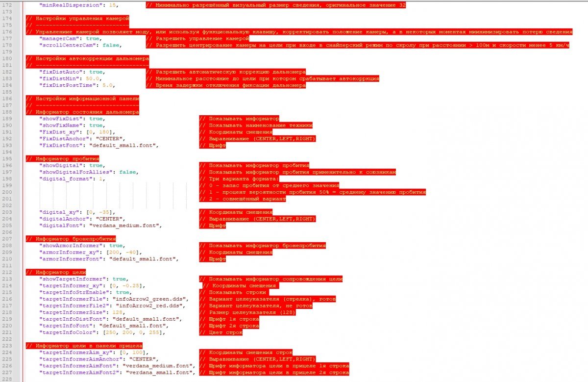Click the "targetInformerAimFont2" key
Image resolution: width=588 pixels, height=382 pixels.
coord(79,373)
